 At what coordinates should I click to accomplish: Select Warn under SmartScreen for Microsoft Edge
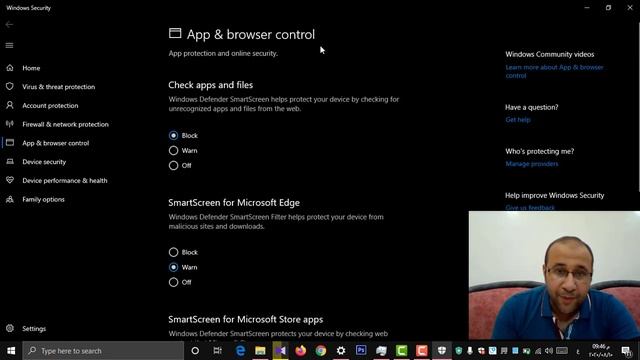[173, 267]
